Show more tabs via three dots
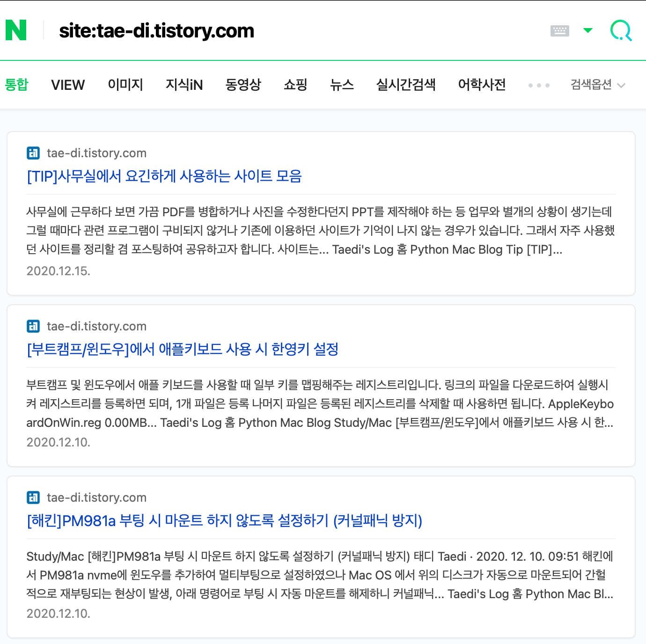This screenshot has height=644, width=646. 539,85
